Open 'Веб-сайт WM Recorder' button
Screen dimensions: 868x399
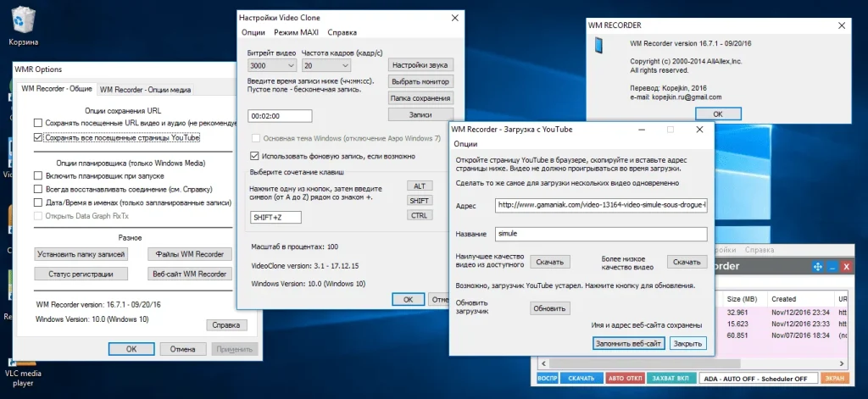190,274
